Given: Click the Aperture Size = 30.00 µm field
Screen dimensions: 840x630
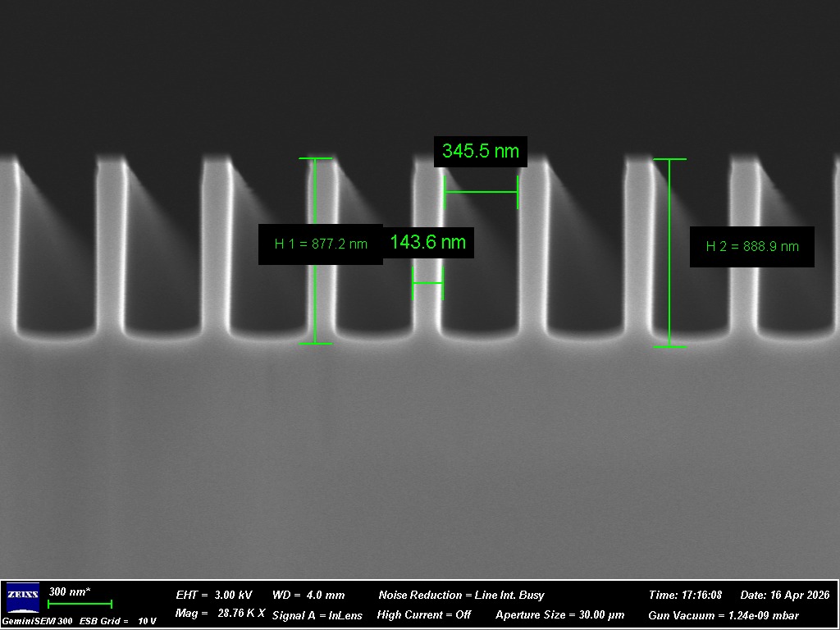Looking at the screenshot, I should point(560,614).
